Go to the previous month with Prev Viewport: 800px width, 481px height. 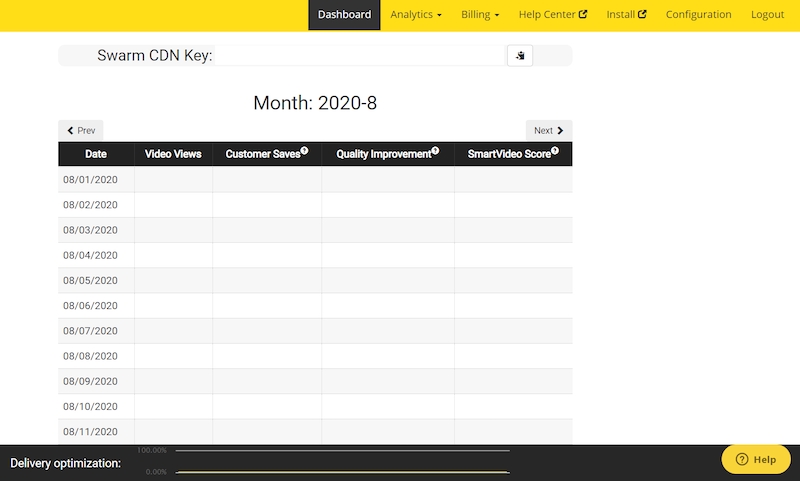click(80, 130)
